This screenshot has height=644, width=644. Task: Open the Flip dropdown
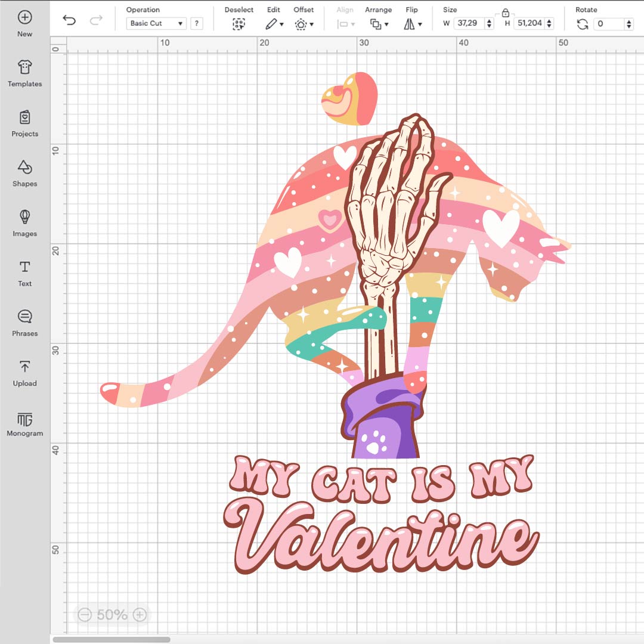tap(413, 24)
